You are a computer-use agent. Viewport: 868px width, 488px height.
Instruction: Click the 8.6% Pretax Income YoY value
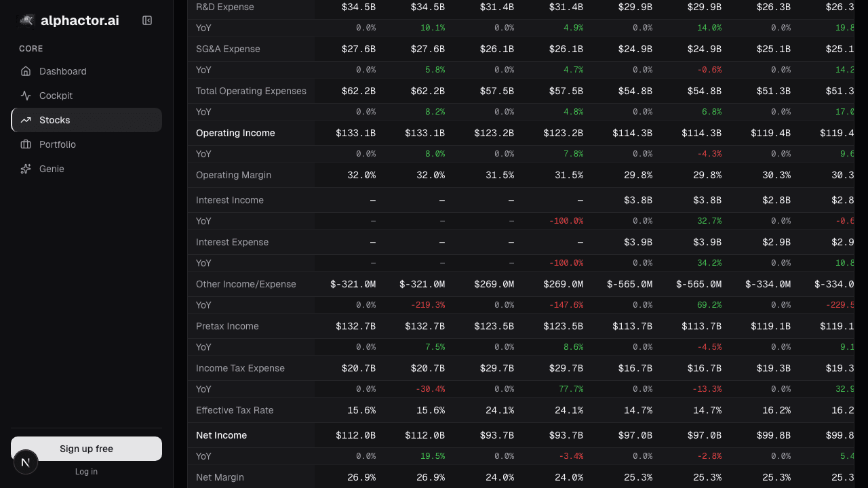pyautogui.click(x=573, y=347)
